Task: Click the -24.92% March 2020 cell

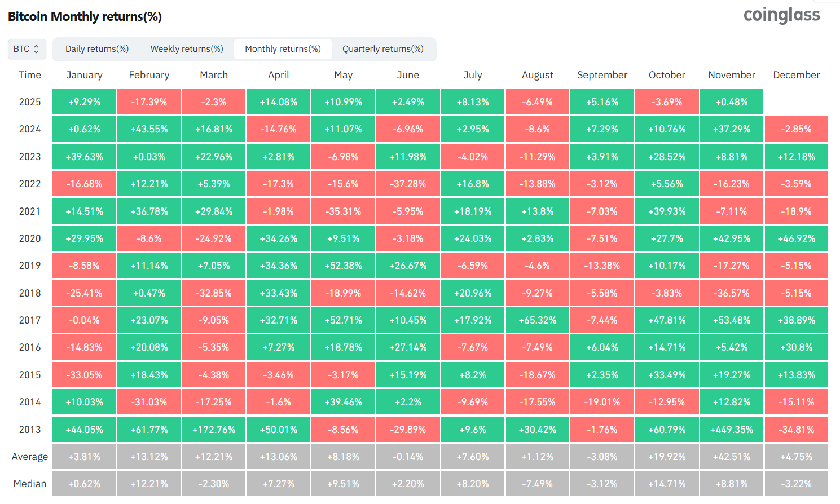Action: click(214, 238)
